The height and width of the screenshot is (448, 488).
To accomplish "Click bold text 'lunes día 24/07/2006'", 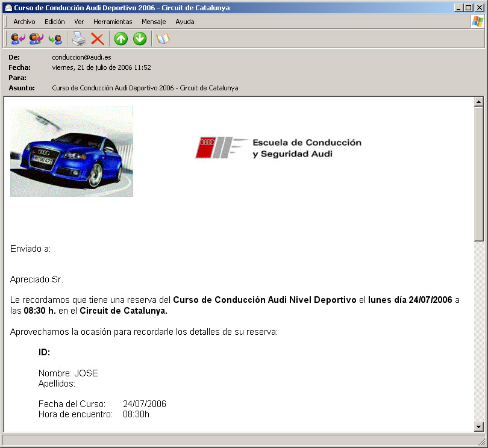I will (410, 300).
